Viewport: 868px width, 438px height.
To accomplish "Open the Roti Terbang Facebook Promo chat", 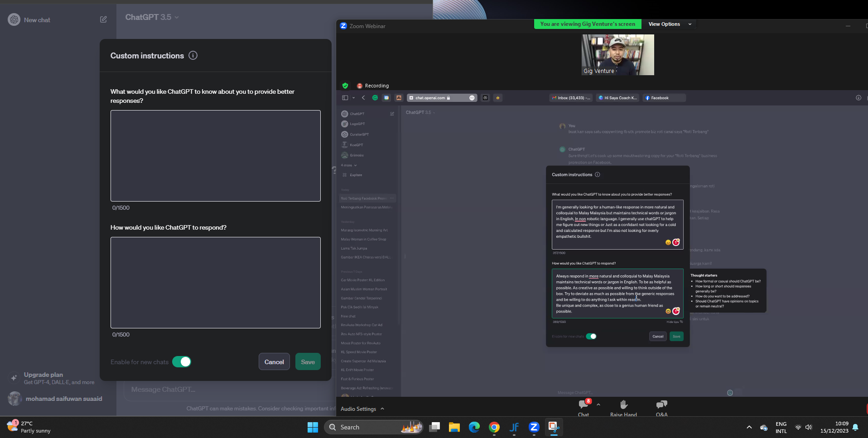I will pyautogui.click(x=367, y=198).
